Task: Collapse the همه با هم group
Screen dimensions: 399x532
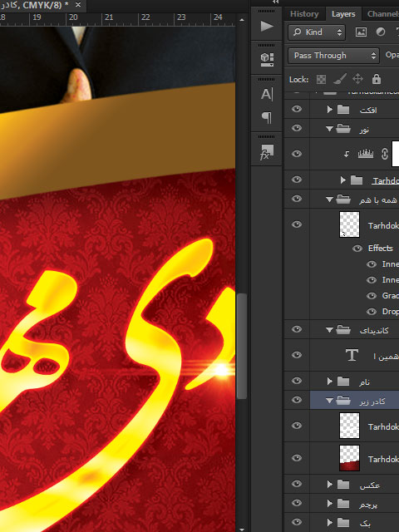Action: pos(329,199)
